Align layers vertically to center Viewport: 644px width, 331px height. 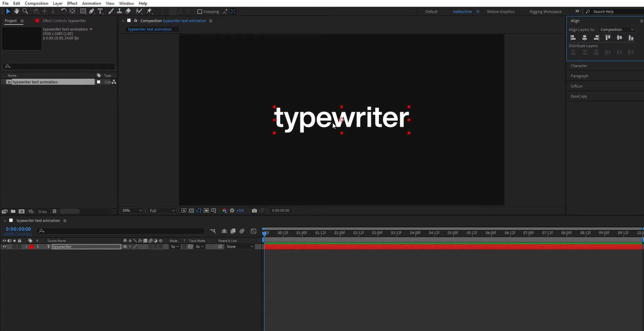619,38
